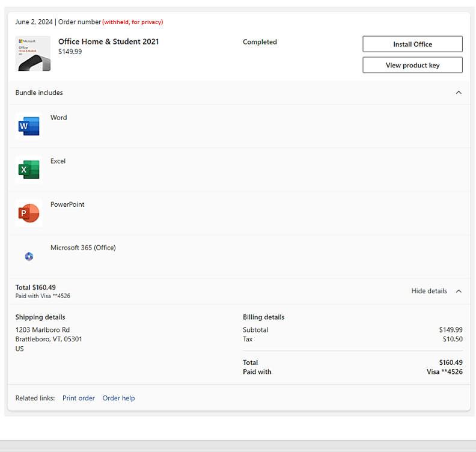
Task: Collapse the Bundle includes section chevron
Action: (459, 93)
